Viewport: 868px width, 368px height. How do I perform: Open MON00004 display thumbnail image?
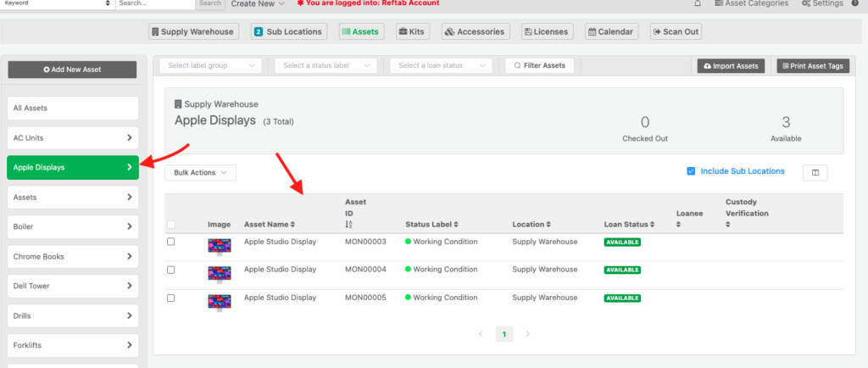pos(220,275)
